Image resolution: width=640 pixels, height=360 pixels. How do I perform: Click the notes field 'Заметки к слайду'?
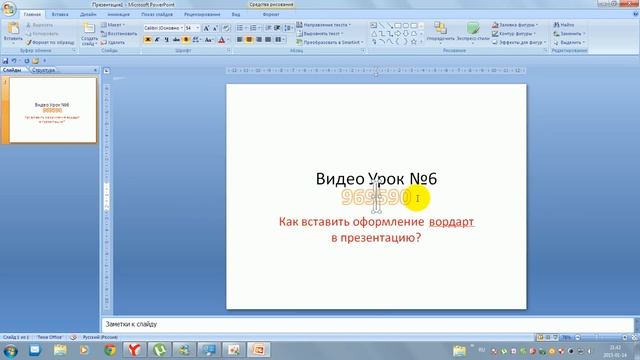pos(367,324)
